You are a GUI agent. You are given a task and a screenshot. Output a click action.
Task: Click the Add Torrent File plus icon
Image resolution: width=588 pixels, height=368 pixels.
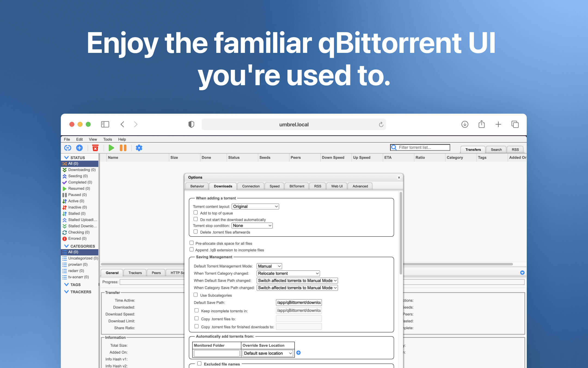tap(79, 148)
